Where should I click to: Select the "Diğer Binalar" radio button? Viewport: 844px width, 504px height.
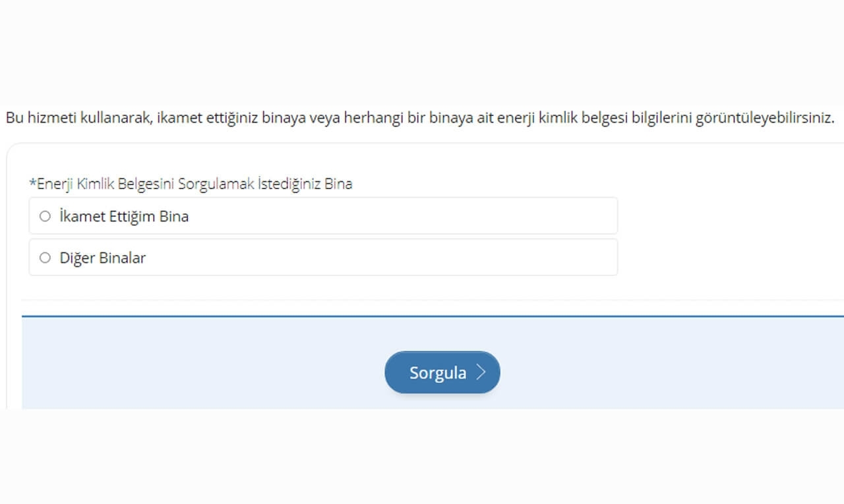pyautogui.click(x=44, y=258)
